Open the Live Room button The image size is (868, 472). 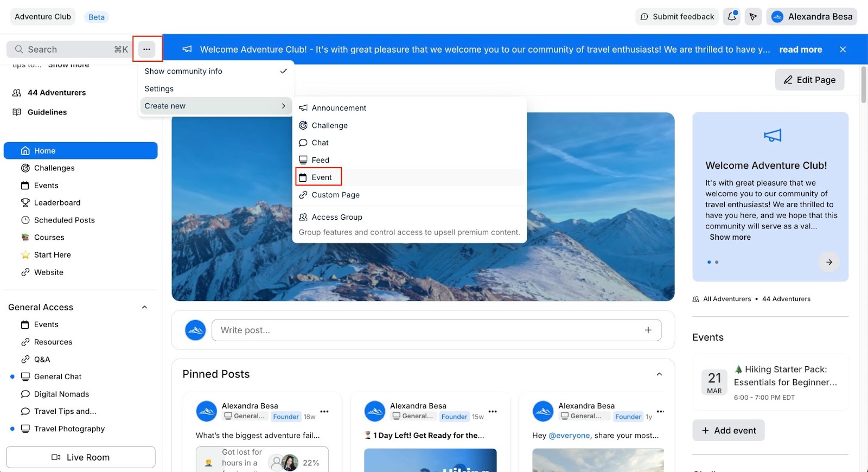81,457
